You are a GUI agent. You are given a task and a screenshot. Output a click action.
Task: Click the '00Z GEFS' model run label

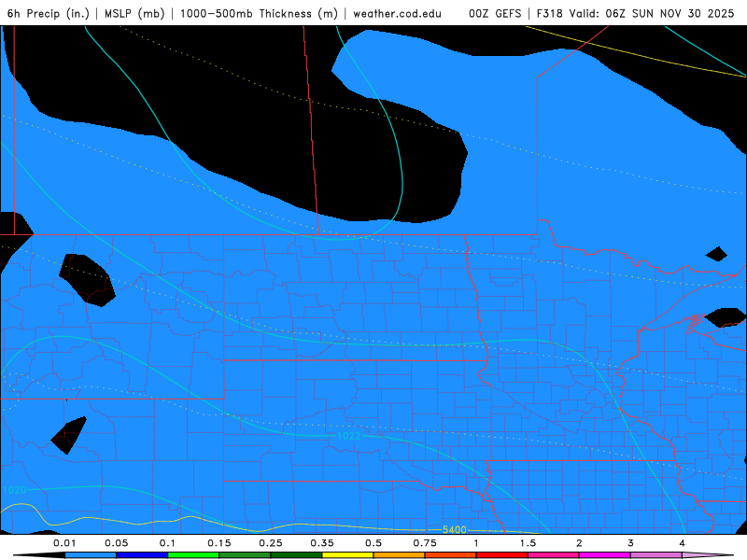[x=495, y=13]
